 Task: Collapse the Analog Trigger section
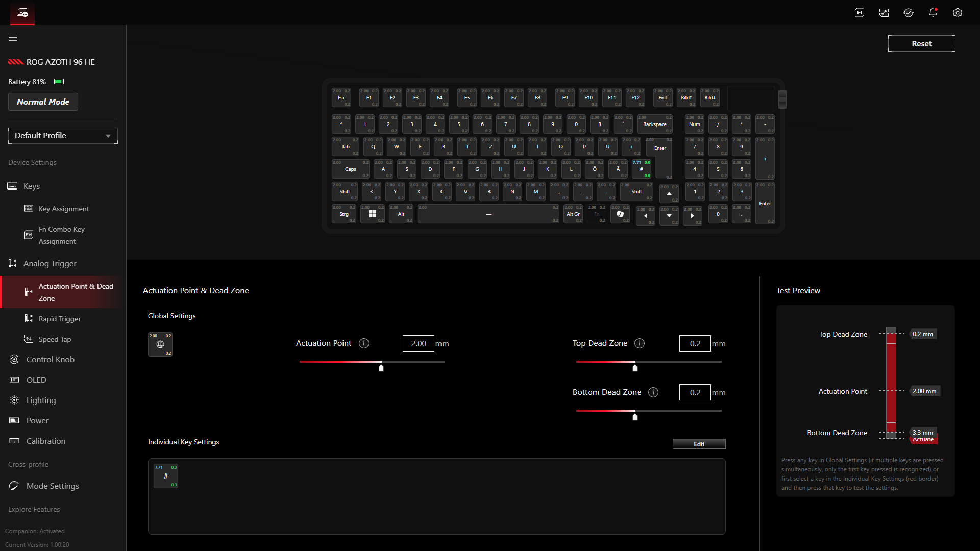(x=50, y=264)
